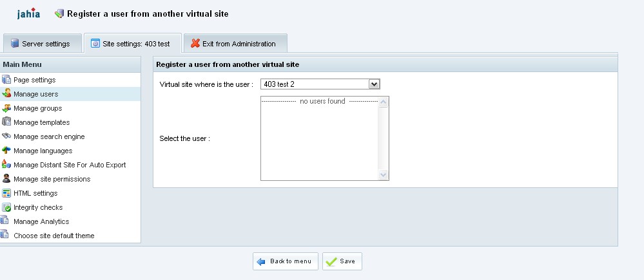Open Choose site default theme

click(54, 236)
